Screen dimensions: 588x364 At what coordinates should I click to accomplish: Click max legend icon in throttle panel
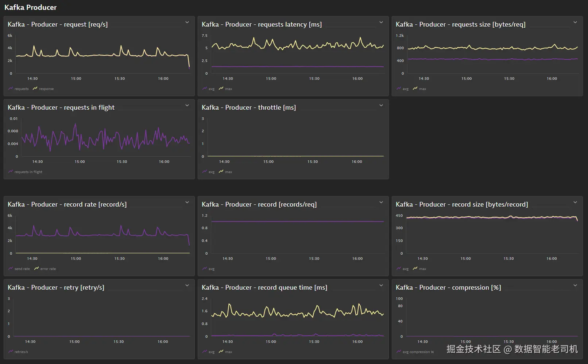tap(221, 172)
